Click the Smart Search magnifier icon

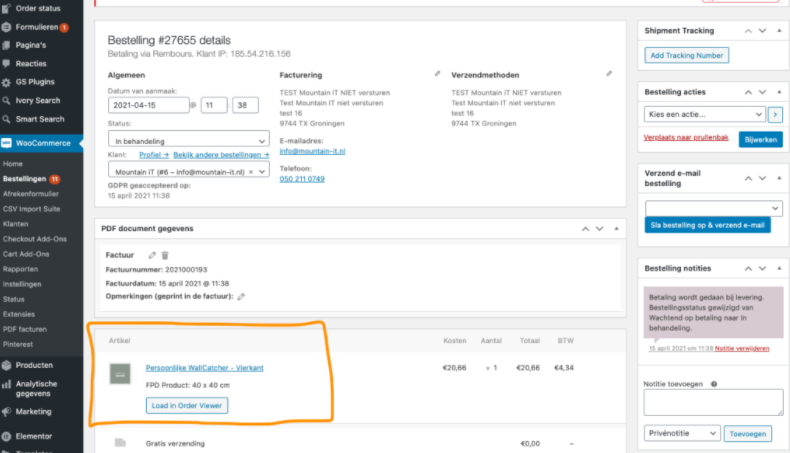(x=7, y=119)
